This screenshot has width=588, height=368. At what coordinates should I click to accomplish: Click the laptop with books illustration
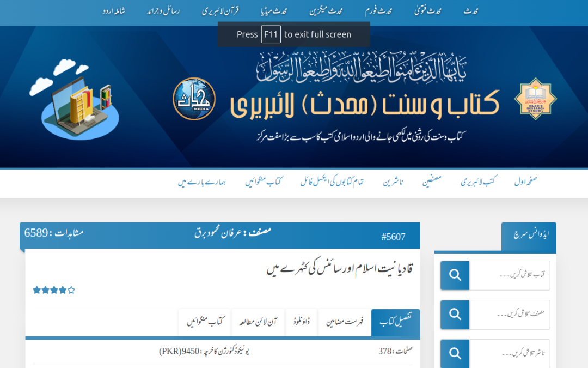(75, 100)
